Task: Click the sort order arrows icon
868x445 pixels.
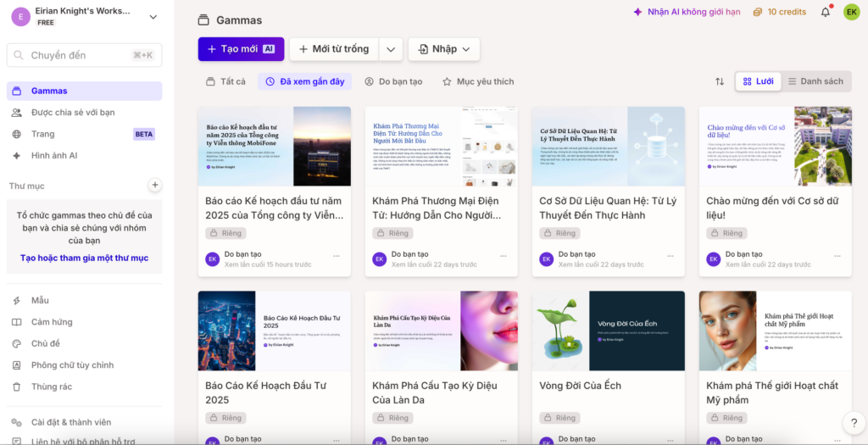Action: [x=720, y=81]
